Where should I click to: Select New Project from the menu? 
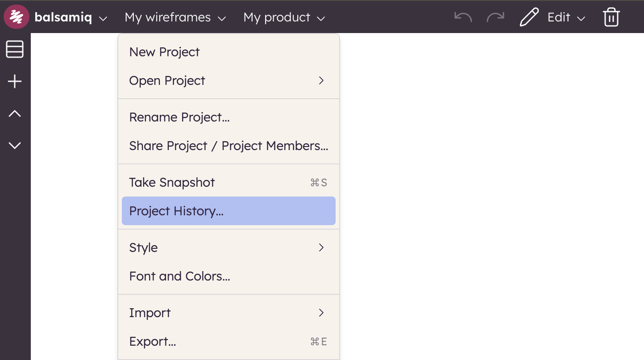pos(164,52)
